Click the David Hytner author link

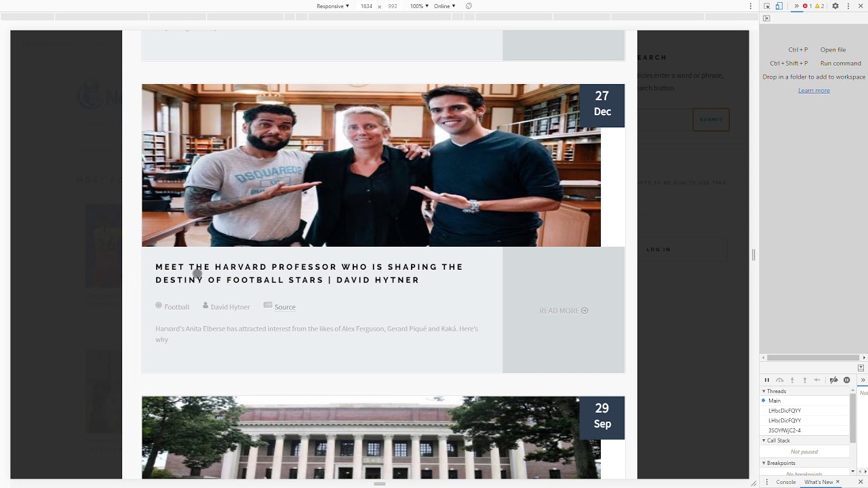click(x=230, y=307)
